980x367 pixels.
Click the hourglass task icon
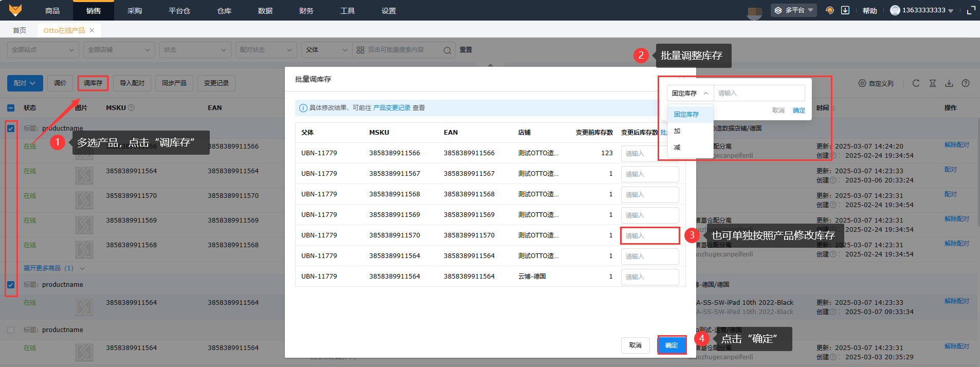[x=932, y=83]
